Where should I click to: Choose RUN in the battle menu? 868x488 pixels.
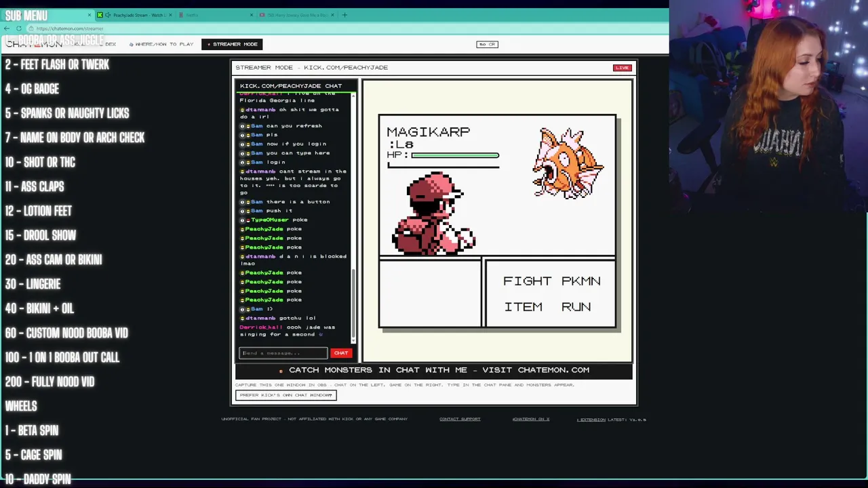[x=576, y=307]
